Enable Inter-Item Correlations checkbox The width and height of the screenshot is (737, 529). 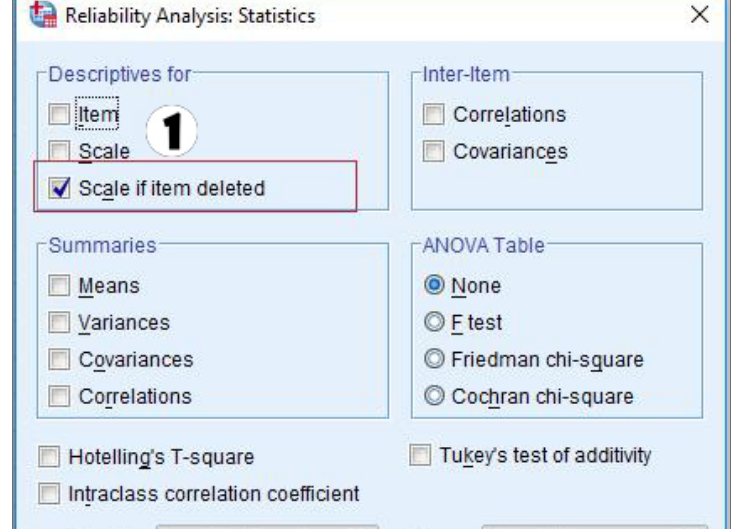pos(433,114)
